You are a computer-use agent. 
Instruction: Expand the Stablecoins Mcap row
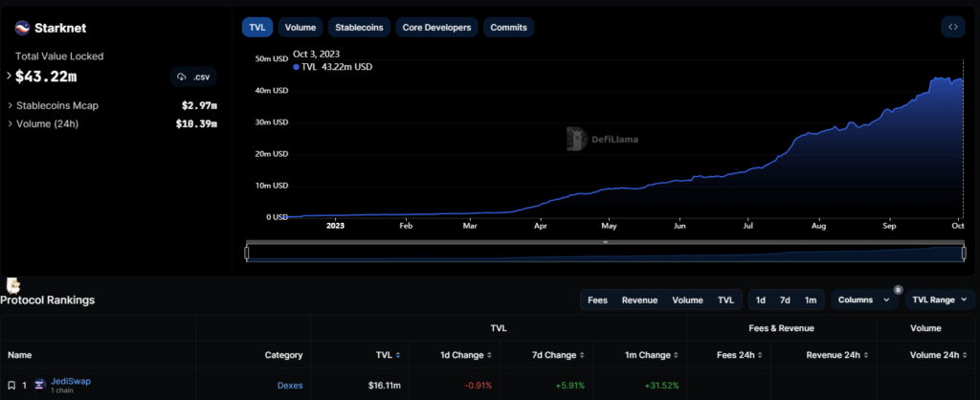pos(11,105)
